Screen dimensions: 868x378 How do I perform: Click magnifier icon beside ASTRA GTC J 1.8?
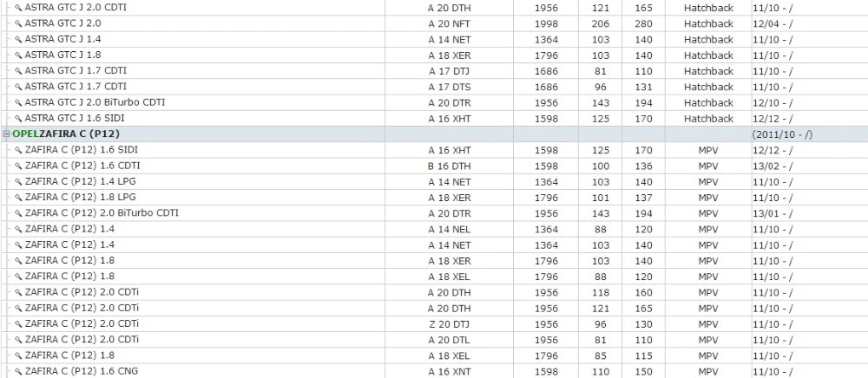pyautogui.click(x=18, y=55)
